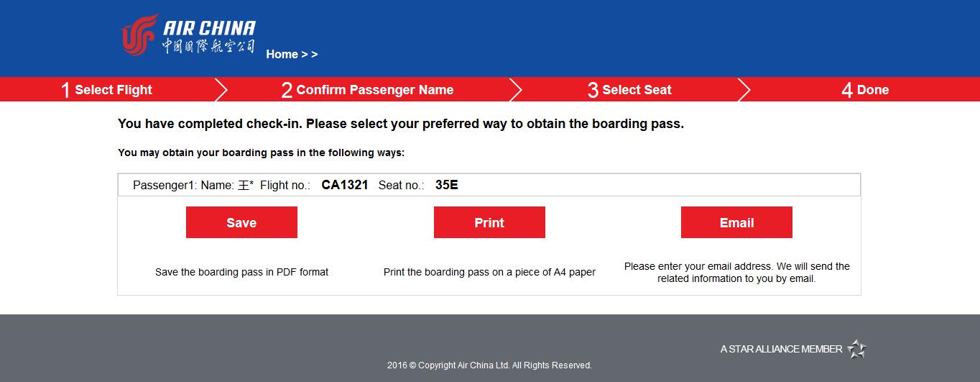This screenshot has width=980, height=382.
Task: Click the A STAR ALLIANCE MEMBER text
Action: [x=781, y=349]
